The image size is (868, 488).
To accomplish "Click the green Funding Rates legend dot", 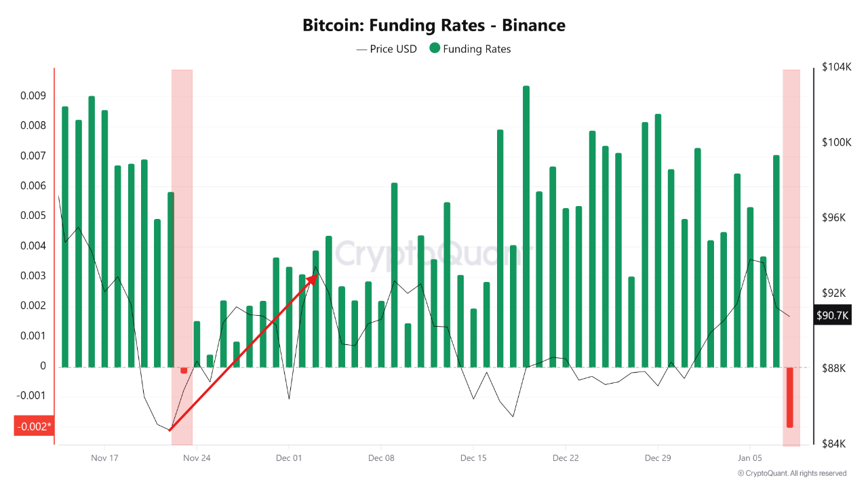I will pos(435,49).
